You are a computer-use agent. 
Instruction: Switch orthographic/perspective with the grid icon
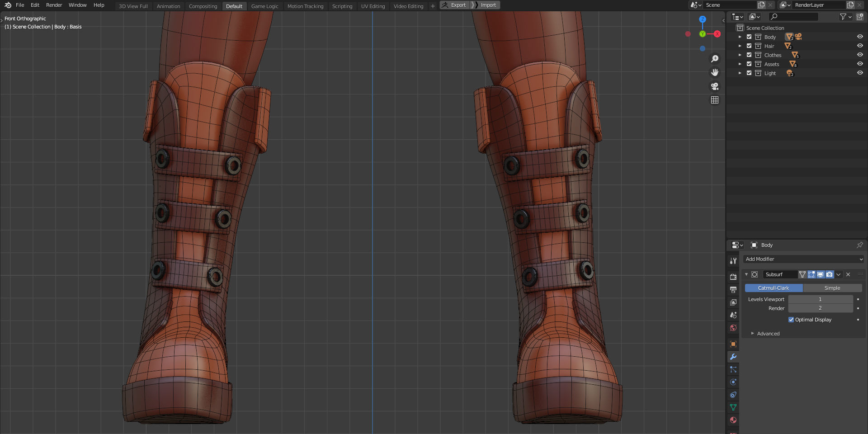[x=715, y=100]
